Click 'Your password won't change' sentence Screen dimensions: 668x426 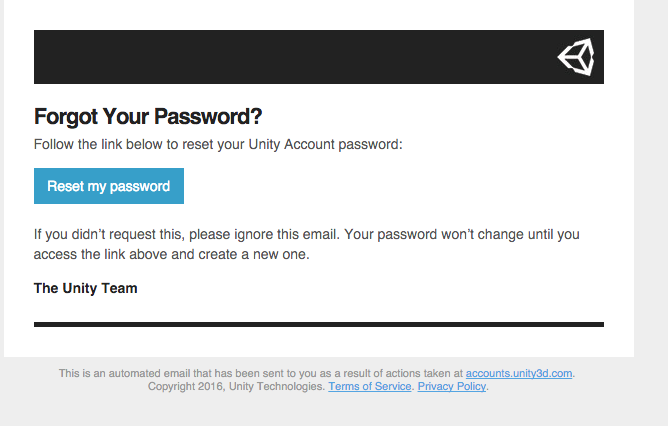462,234
